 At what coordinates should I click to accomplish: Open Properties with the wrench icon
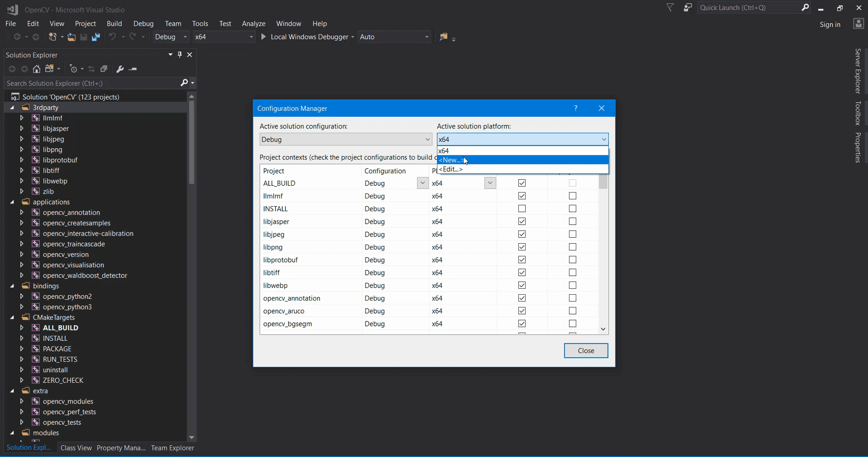[120, 69]
